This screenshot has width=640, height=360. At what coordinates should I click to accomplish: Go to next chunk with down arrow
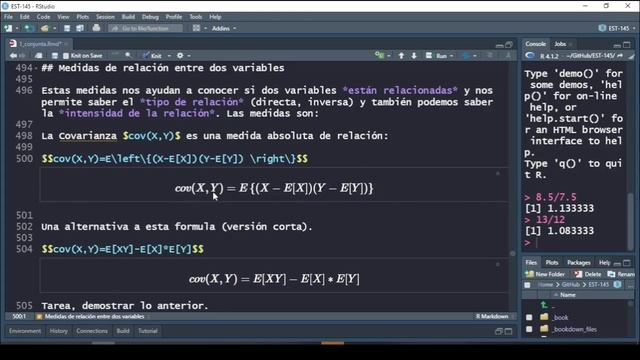pyautogui.click(x=414, y=56)
